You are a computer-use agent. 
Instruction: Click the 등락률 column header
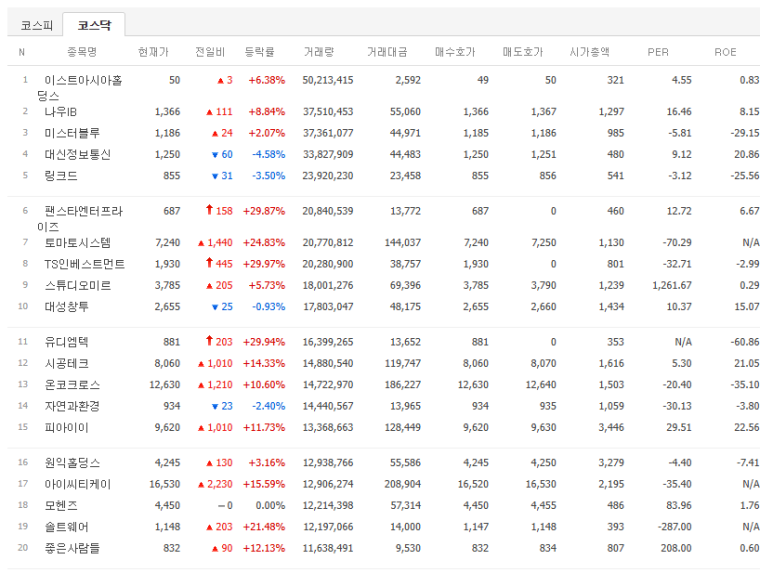259,52
